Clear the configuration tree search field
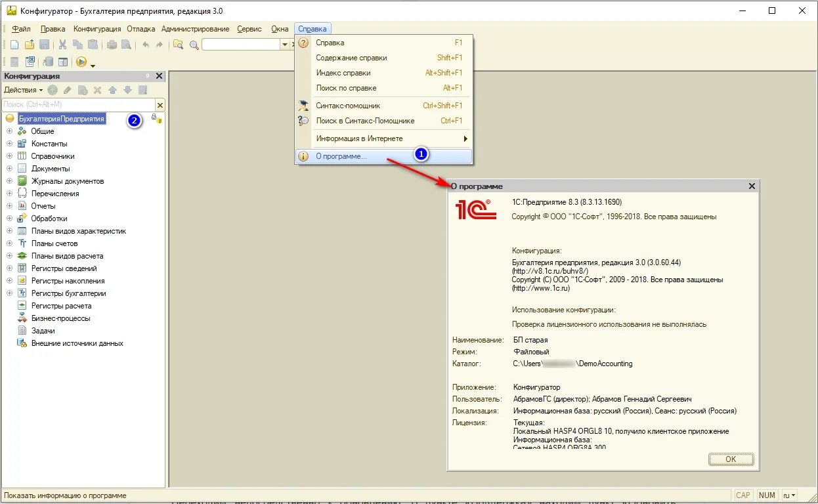This screenshot has height=504, width=818. [x=160, y=104]
